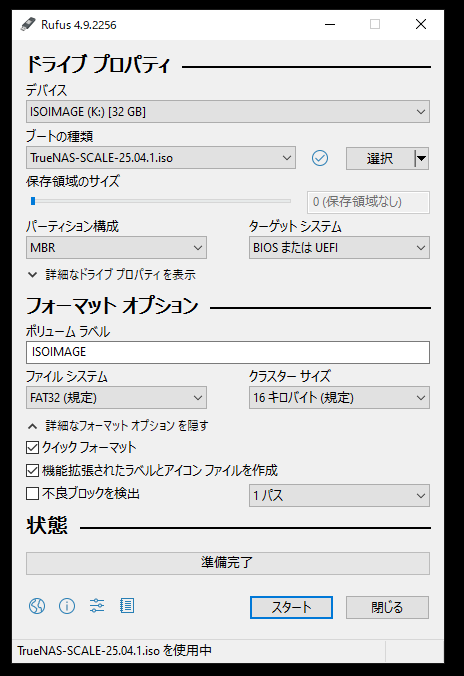Toggle extended label and icon files checkbox

coord(33,470)
